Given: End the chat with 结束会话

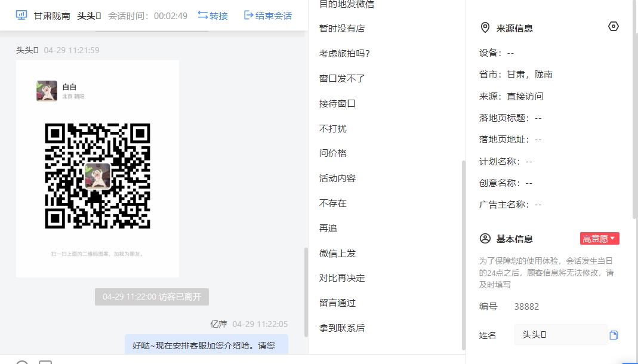Looking at the screenshot, I should (268, 16).
